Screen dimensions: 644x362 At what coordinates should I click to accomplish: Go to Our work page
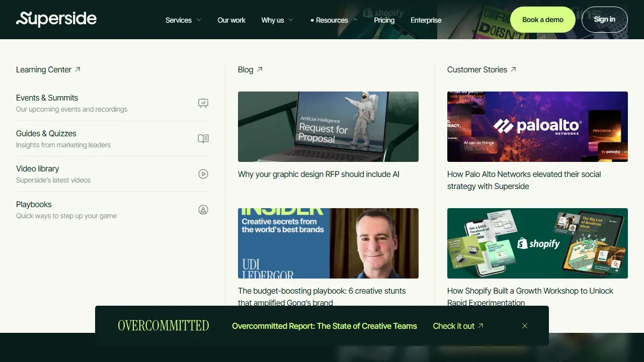pos(231,20)
